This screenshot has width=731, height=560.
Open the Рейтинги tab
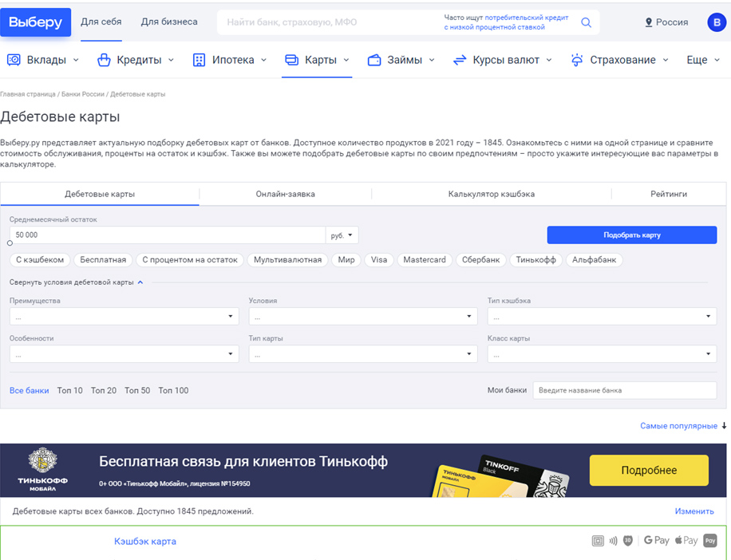click(669, 194)
